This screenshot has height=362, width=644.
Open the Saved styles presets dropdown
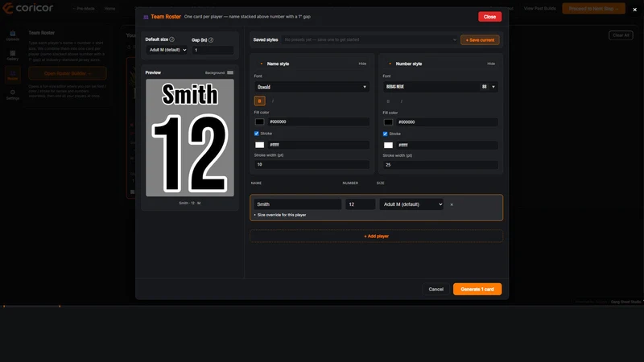coord(369,39)
